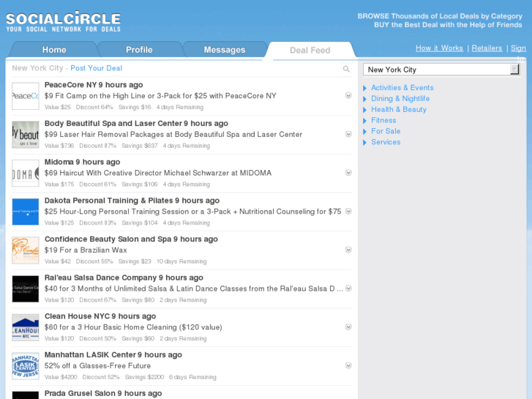Image resolution: width=532 pixels, height=399 pixels.
Task: Browse Health & Beauty category
Action: (399, 109)
